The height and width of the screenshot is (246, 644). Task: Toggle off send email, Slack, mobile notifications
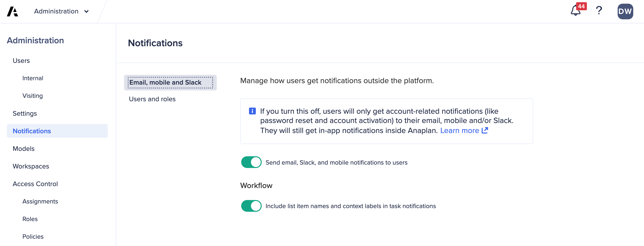[251, 162]
